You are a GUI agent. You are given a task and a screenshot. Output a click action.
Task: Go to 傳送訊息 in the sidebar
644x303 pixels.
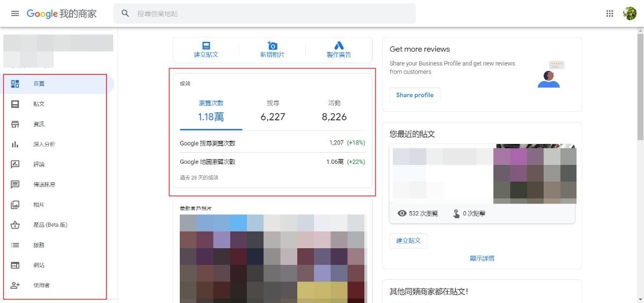[44, 184]
